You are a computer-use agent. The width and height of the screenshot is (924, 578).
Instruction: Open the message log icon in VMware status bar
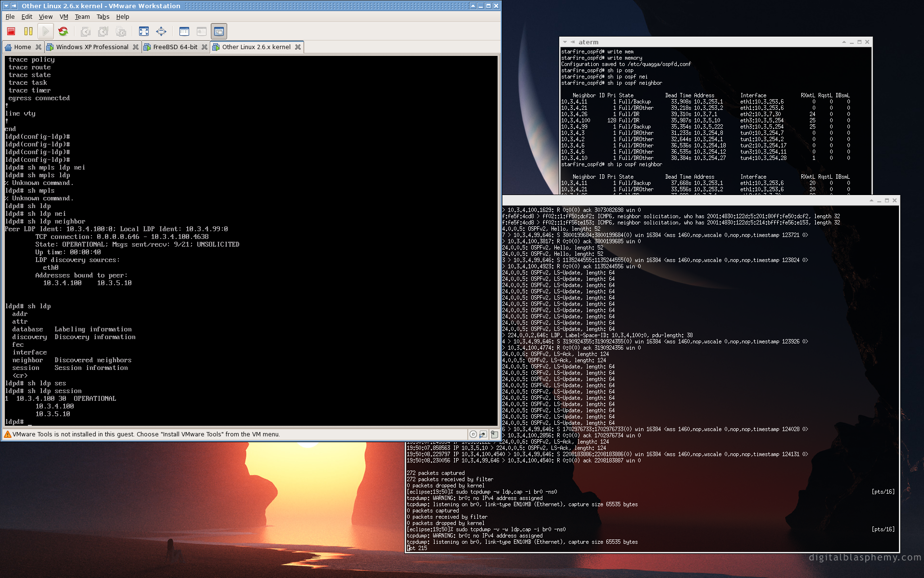(x=494, y=434)
